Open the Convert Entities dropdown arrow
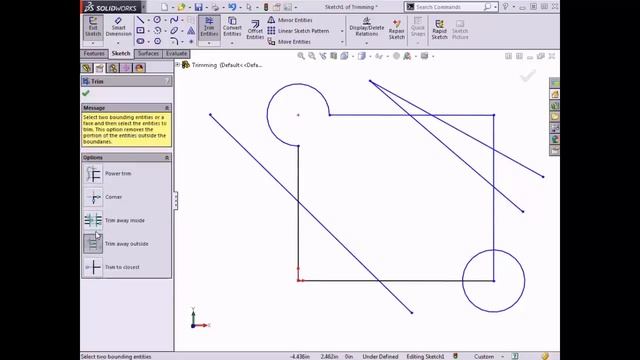 pos(232,43)
